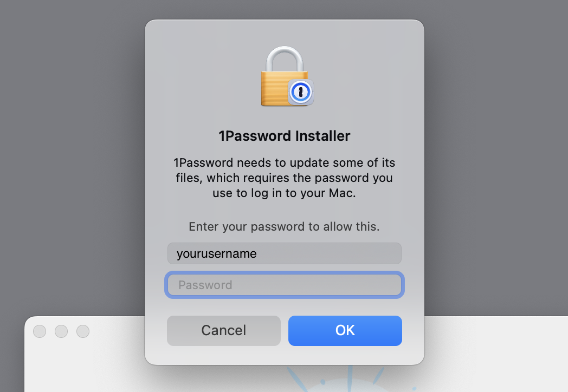Cancel the 1Password installation prompt
The height and width of the screenshot is (392, 568).
tap(223, 331)
